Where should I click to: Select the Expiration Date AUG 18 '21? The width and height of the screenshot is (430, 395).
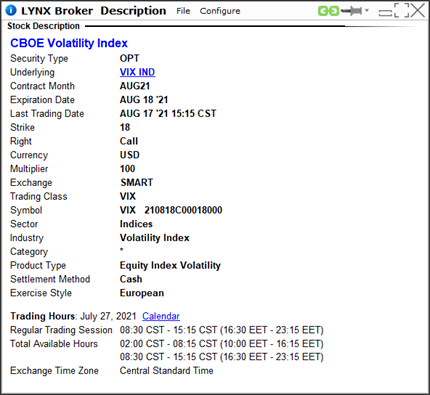[x=144, y=100]
